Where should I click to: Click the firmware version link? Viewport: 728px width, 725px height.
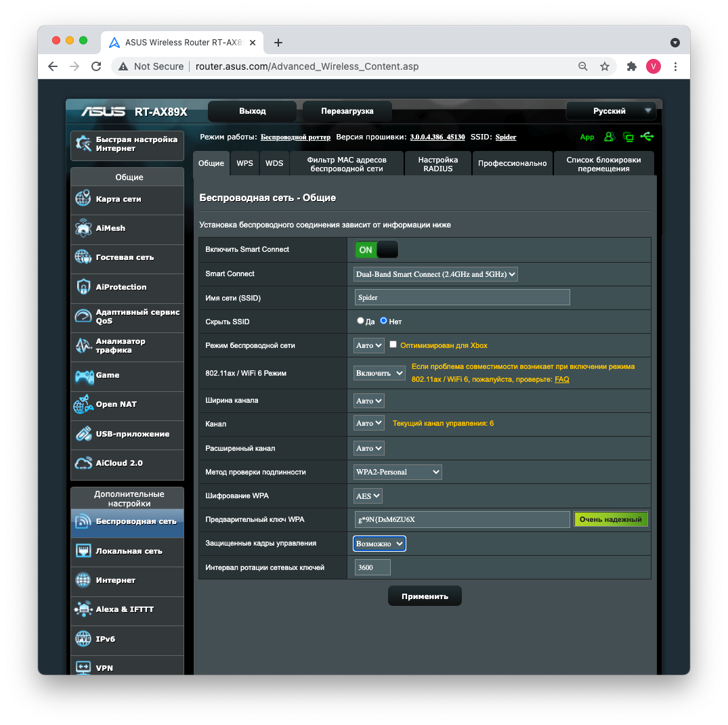pos(437,137)
